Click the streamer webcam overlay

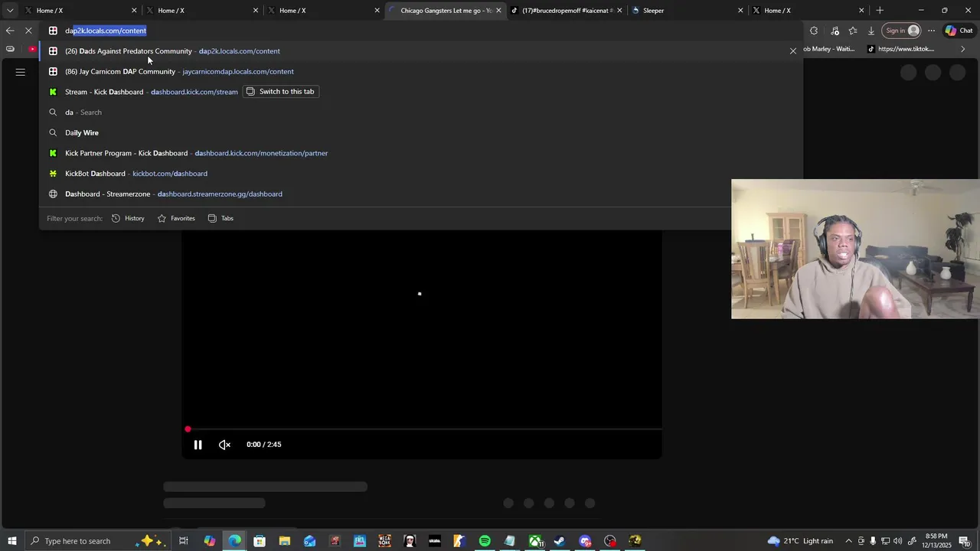pos(855,249)
